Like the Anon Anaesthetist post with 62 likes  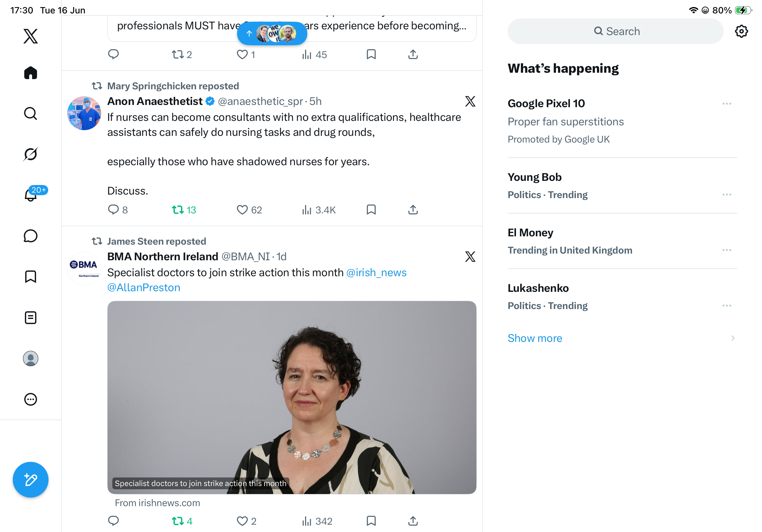click(x=249, y=210)
